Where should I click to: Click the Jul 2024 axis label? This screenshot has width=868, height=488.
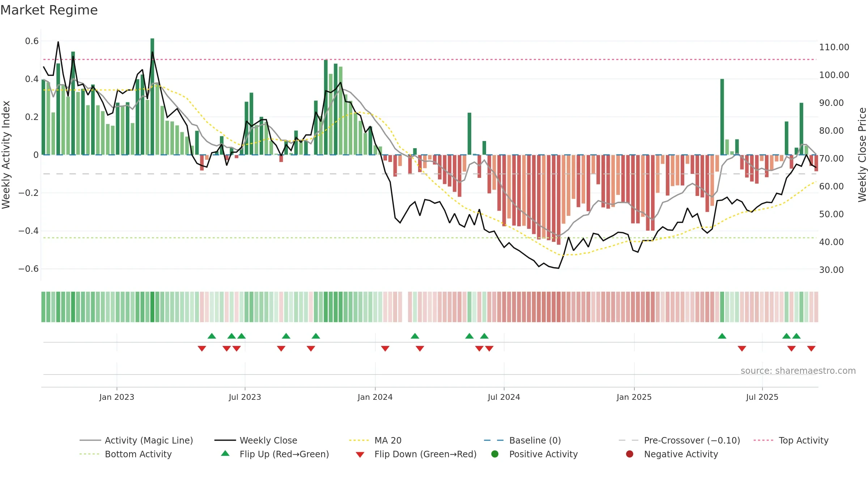(504, 397)
